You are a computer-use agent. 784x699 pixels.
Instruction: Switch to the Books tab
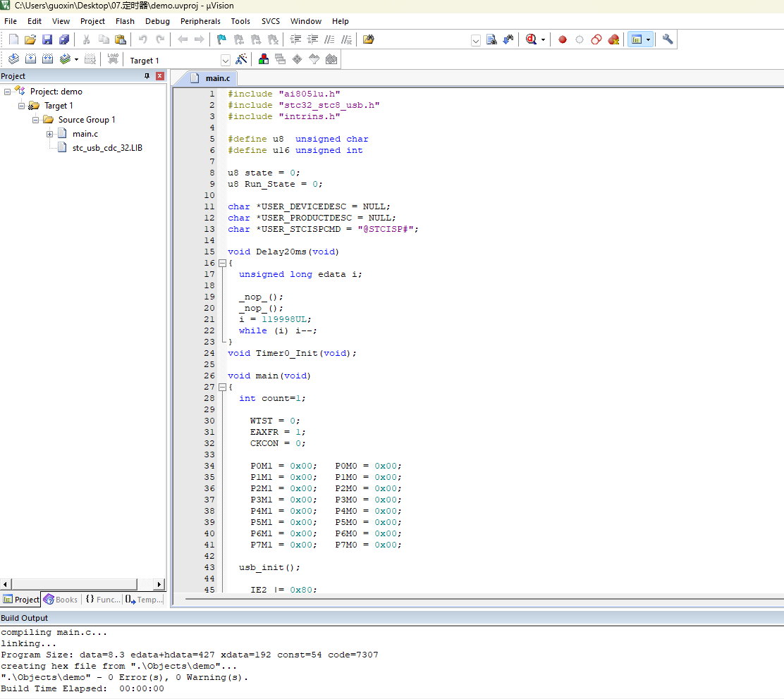point(61,600)
